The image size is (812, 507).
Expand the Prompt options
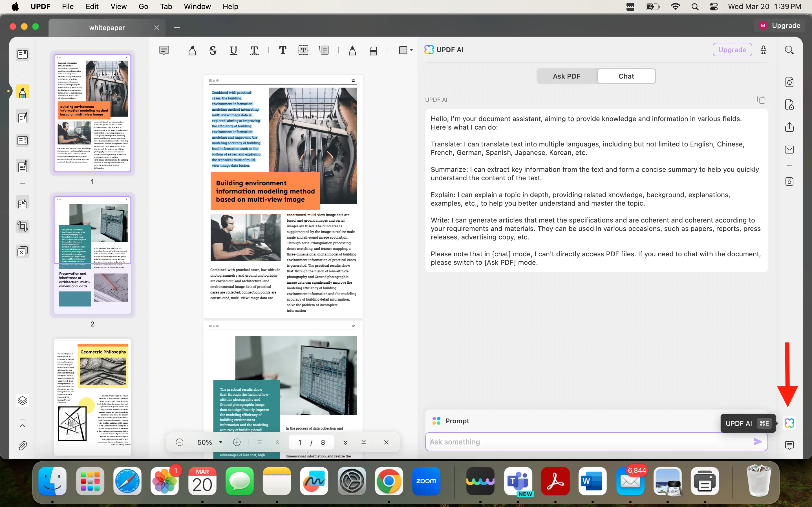457,421
